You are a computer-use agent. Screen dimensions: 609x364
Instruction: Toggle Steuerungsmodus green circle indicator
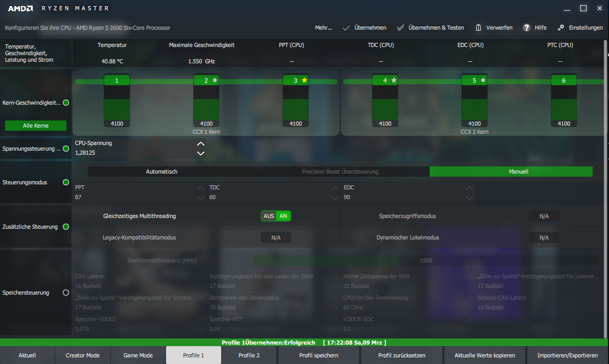point(66,182)
